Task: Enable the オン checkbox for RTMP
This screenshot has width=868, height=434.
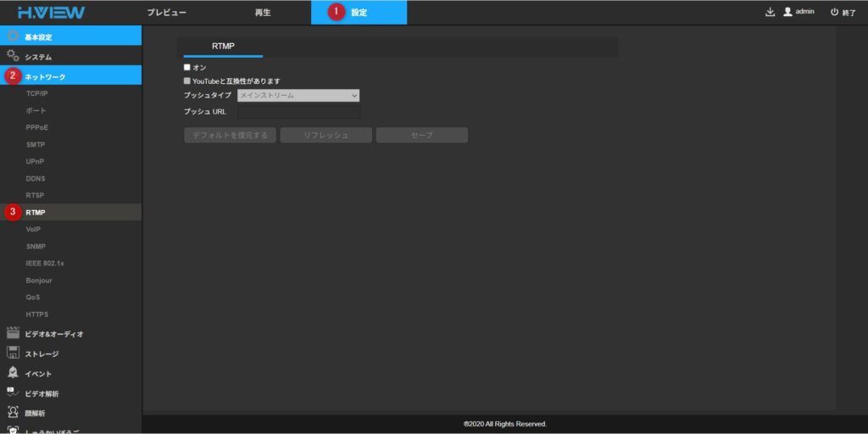Action: coord(187,67)
